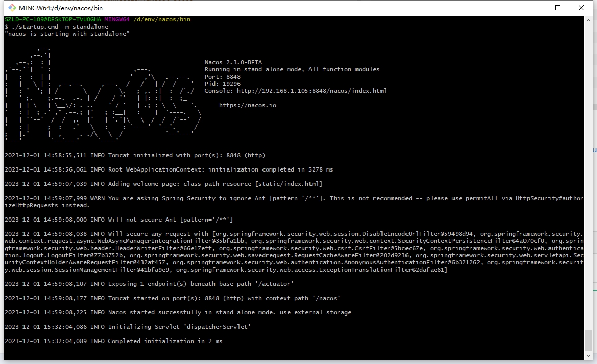Click the Git Bash icon in title bar

pyautogui.click(x=9, y=8)
